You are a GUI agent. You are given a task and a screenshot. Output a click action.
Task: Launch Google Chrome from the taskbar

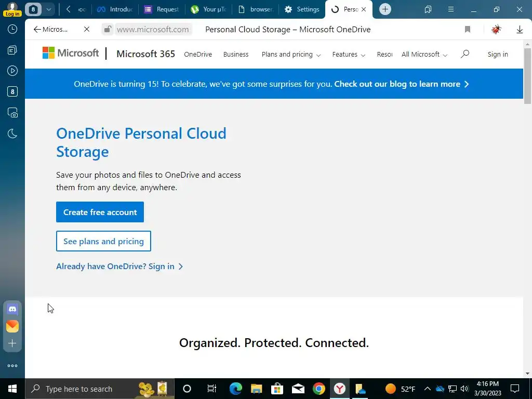(318, 389)
